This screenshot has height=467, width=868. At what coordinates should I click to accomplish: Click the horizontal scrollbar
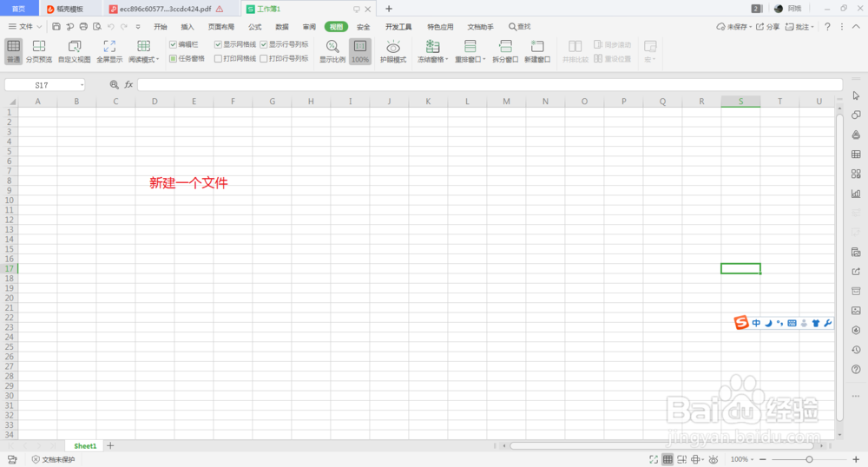(x=661, y=445)
